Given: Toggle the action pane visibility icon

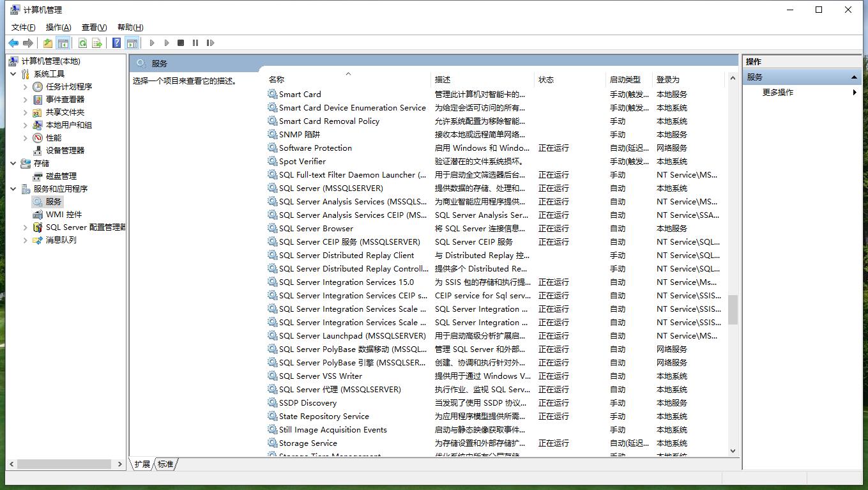Looking at the screenshot, I should pos(132,42).
